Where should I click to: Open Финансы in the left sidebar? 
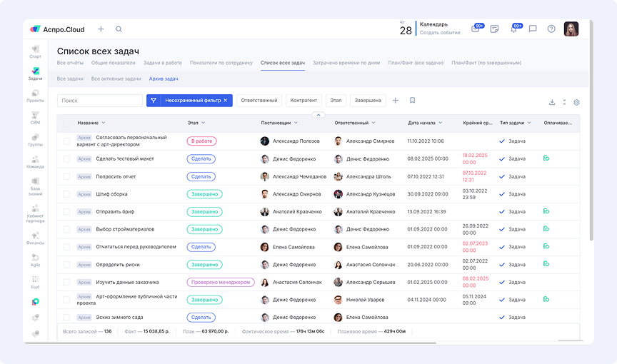[35, 238]
